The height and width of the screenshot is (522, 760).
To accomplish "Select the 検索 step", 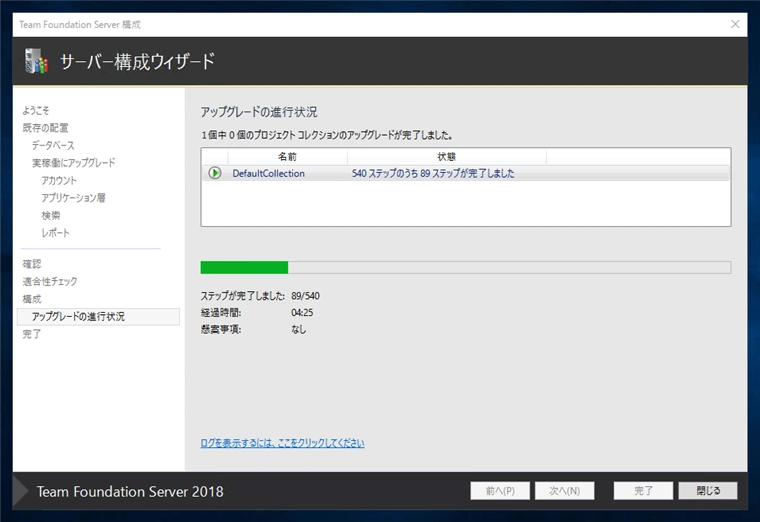I will coord(51,215).
